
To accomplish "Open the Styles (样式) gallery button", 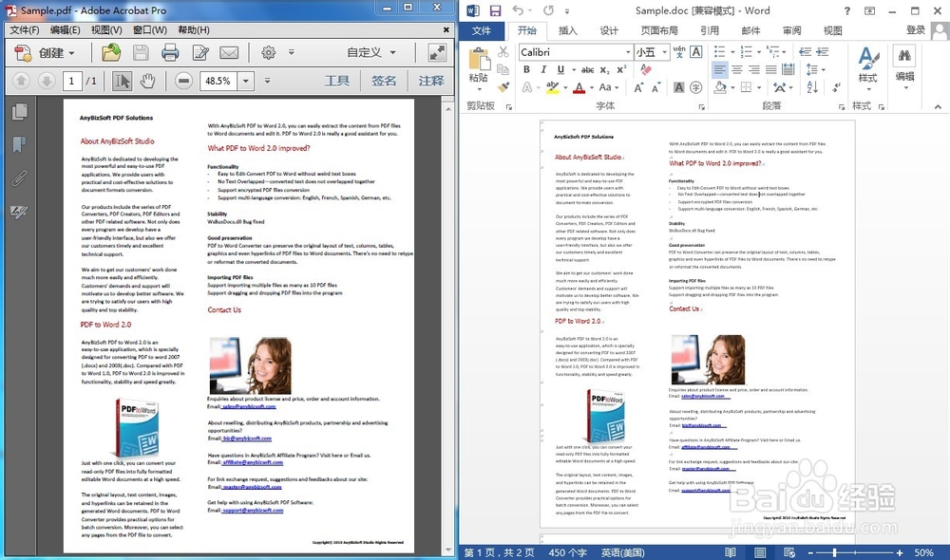I will (868, 68).
